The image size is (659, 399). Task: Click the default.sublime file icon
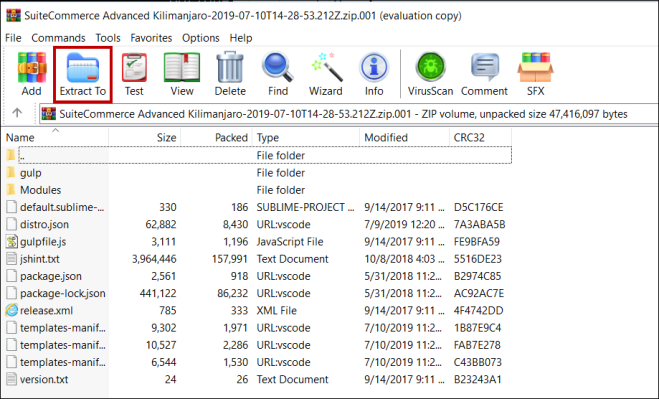pos(12,207)
